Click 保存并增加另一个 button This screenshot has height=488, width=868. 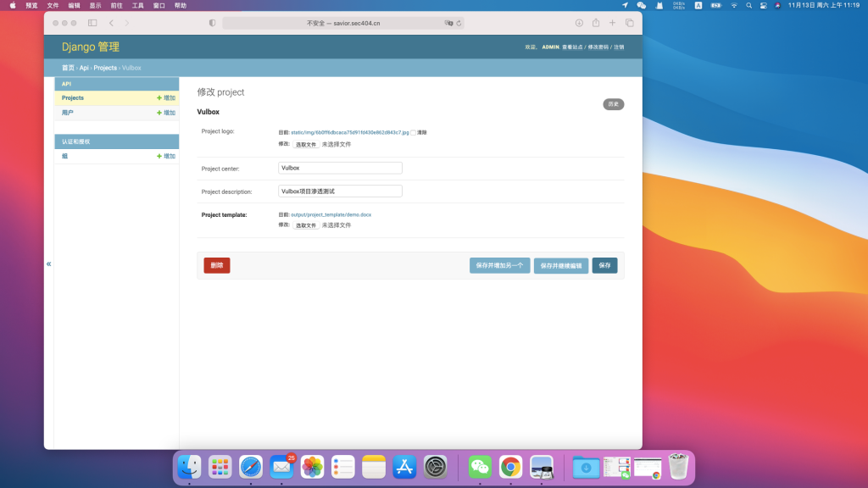tap(500, 265)
